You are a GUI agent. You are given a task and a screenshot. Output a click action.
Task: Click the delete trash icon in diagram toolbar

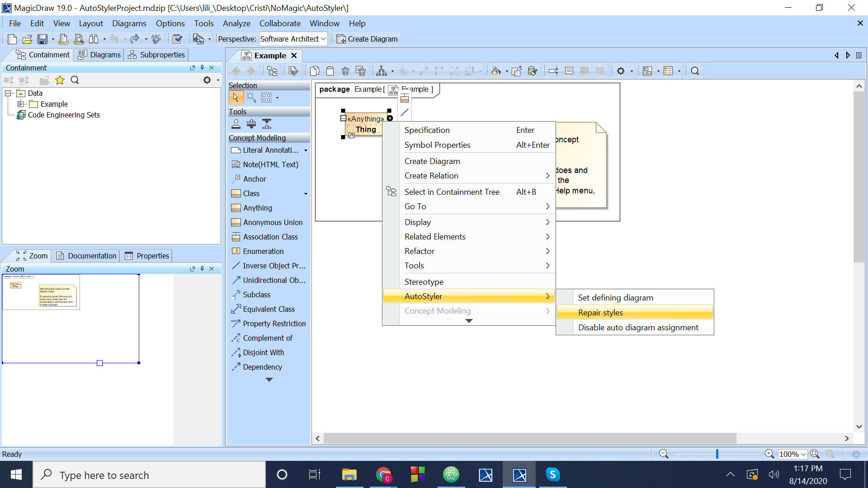(x=345, y=71)
